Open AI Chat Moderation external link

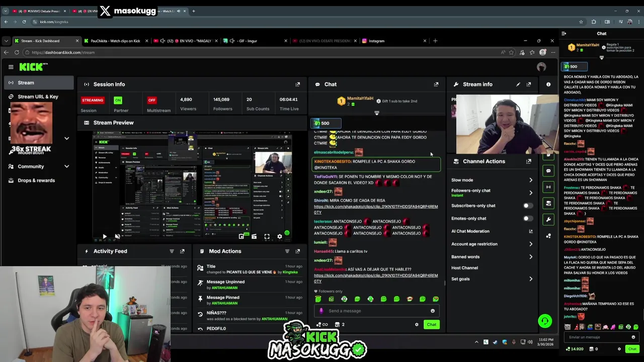point(530,231)
